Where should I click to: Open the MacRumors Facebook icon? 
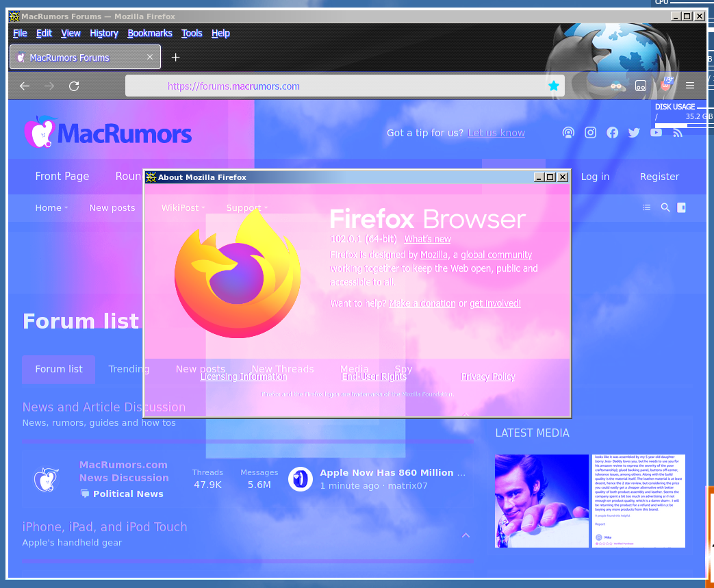point(613,133)
